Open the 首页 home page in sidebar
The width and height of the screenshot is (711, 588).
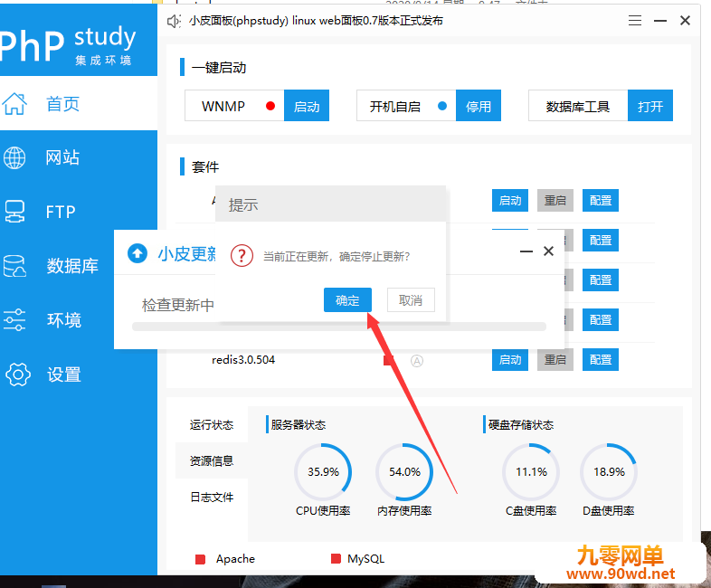[x=79, y=104]
